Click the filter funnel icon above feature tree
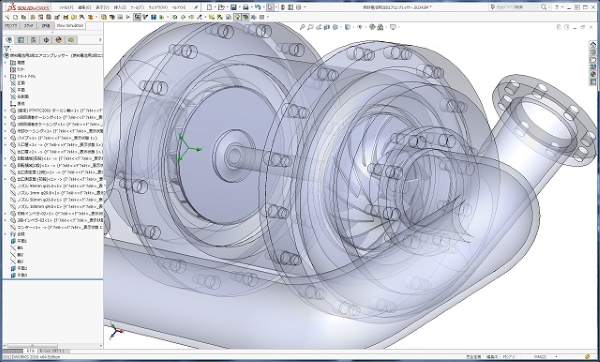Image resolution: width=600 pixels, height=362 pixels. coord(7,49)
